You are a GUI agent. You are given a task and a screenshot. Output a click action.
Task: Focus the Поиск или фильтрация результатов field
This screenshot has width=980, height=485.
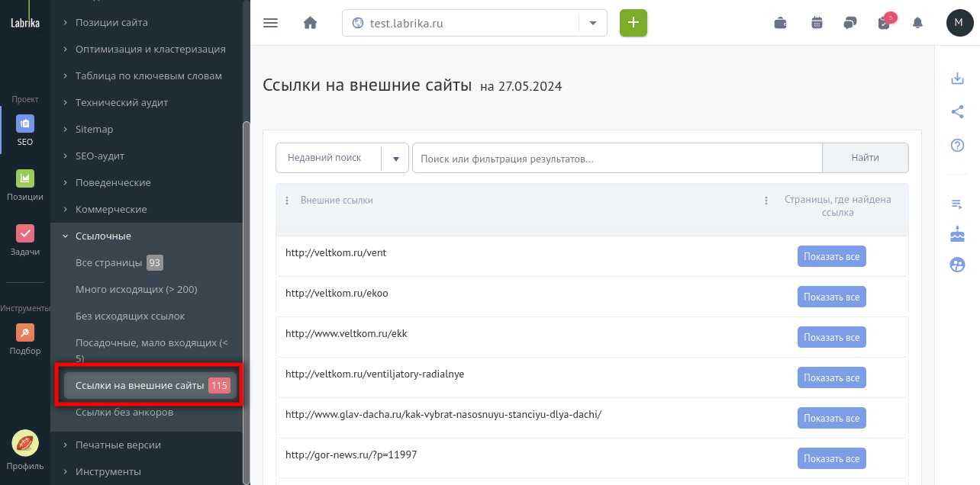coord(617,159)
